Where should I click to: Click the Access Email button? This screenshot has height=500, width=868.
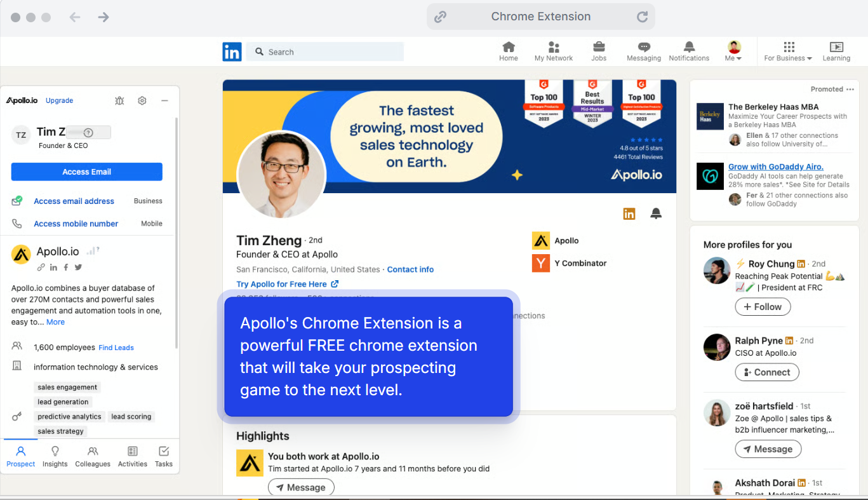point(87,172)
